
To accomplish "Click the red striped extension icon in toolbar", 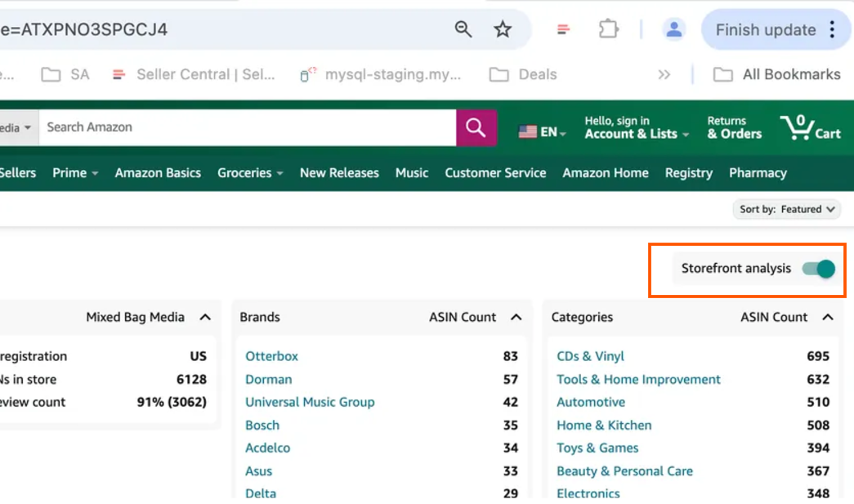I will tap(563, 30).
